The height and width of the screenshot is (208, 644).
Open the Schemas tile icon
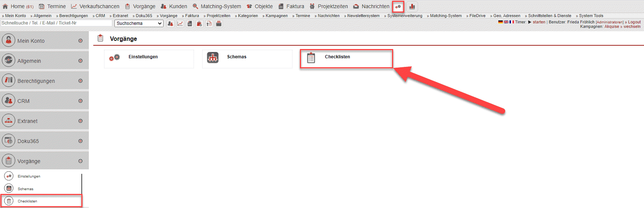[213, 58]
